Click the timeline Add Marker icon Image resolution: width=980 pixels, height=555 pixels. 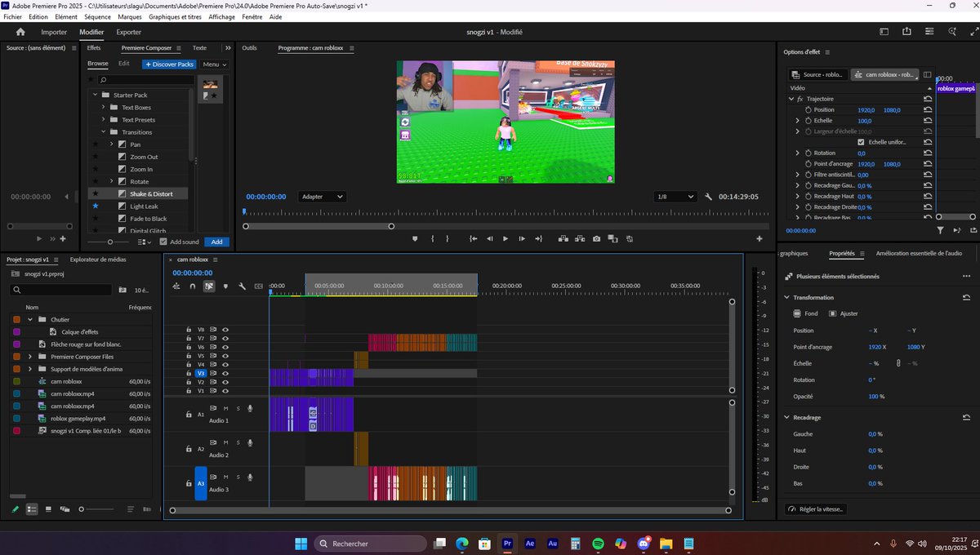pos(225,286)
